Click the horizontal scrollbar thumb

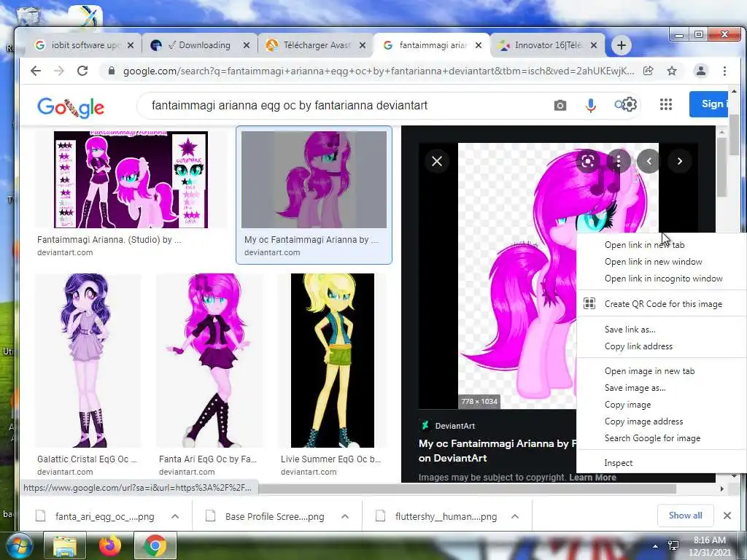pyautogui.click(x=467, y=489)
